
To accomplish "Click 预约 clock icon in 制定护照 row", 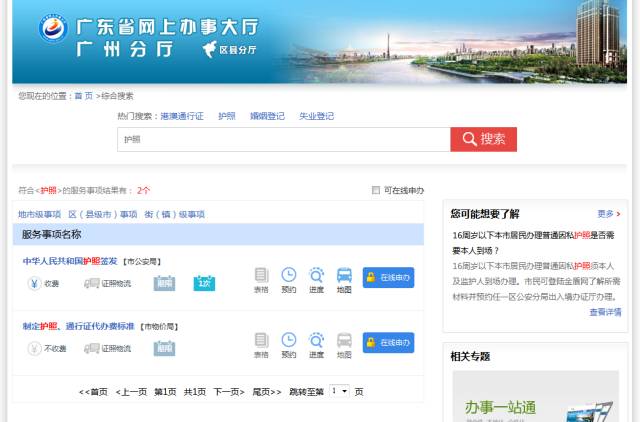I will pos(288,344).
